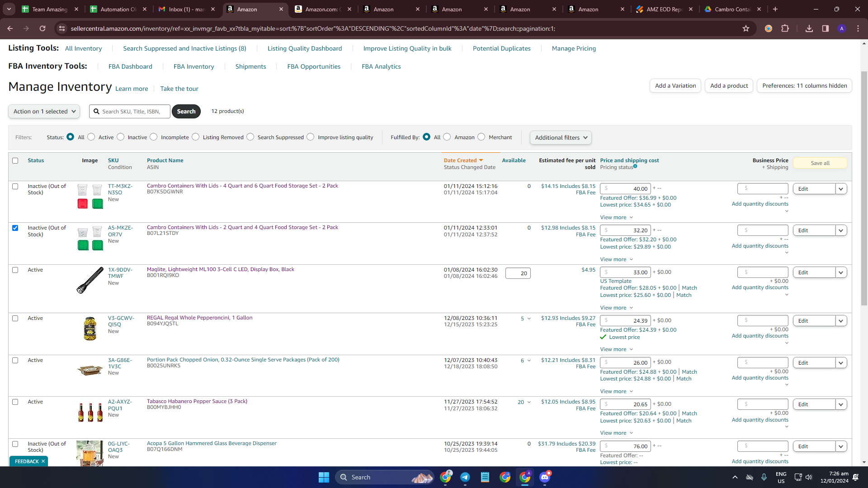Open Chrome side panel icon
The height and width of the screenshot is (488, 868).
[x=826, y=28]
